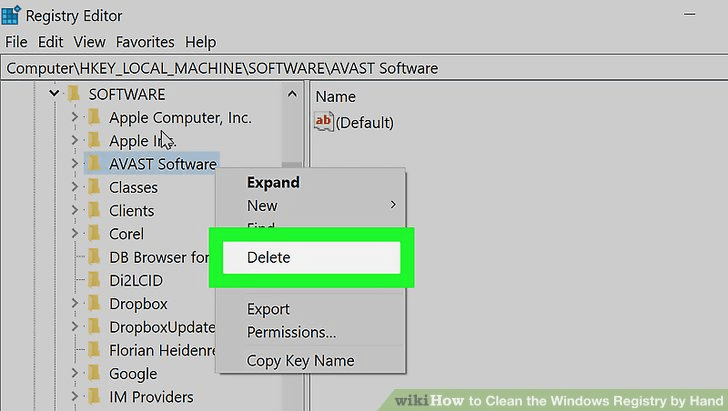Expand the DropboxUpdate key
The image size is (728, 411).
pyautogui.click(x=75, y=326)
